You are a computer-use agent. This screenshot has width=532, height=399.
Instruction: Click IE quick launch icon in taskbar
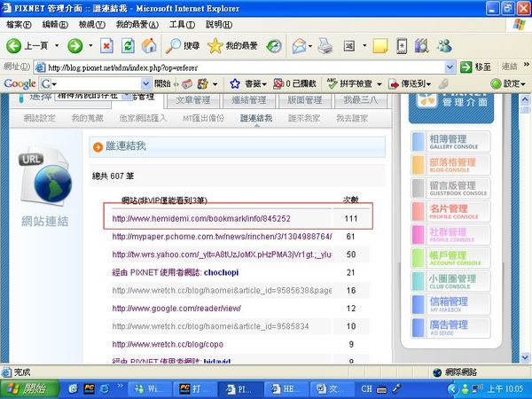tap(104, 389)
